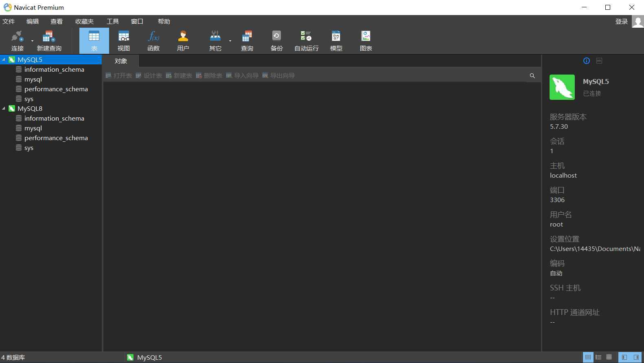Image resolution: width=644 pixels, height=363 pixels.
Task: Click the settings location path text
Action: pos(595,249)
